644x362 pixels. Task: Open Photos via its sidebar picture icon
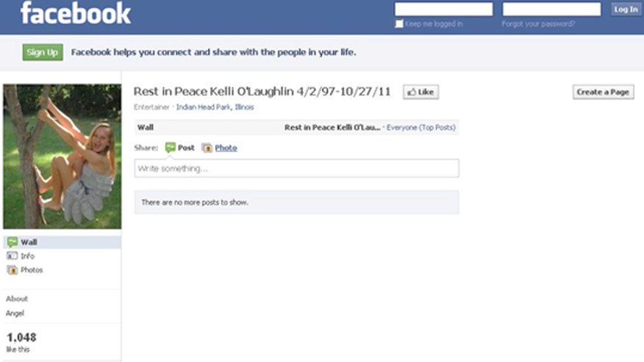(12, 270)
